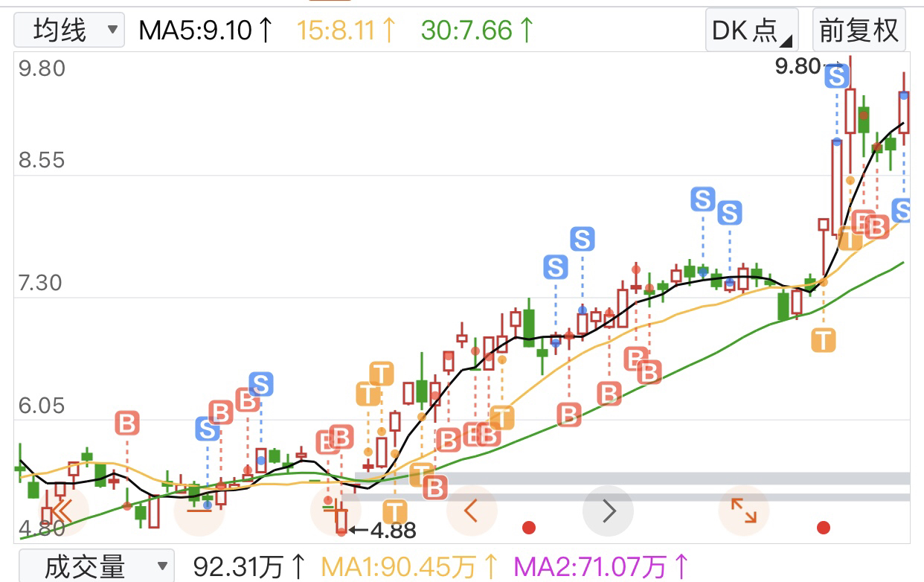The image size is (924, 582).
Task: Tap the 前复权 price adjustment button
Action: [x=859, y=31]
